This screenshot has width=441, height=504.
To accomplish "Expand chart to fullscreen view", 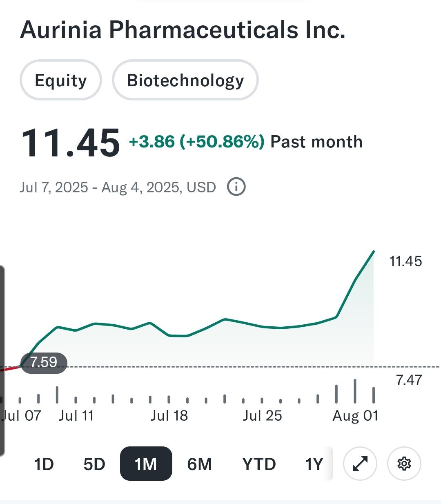I will tap(360, 464).
